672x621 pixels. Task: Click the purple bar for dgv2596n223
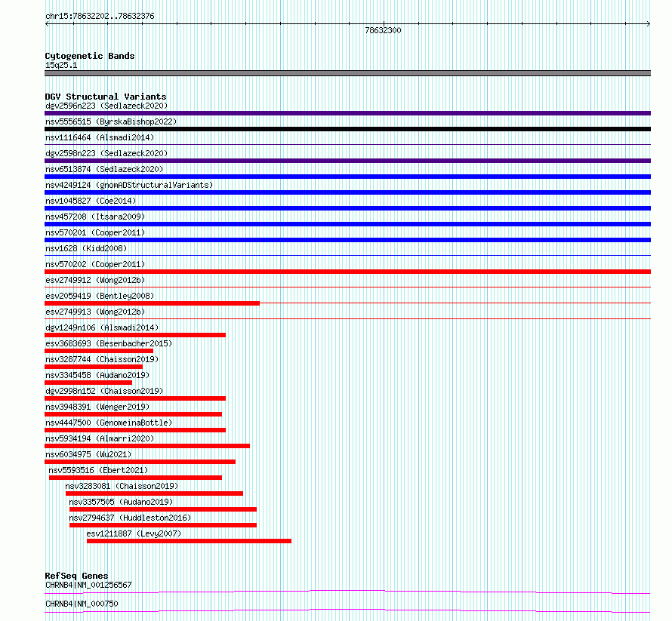pyautogui.click(x=347, y=113)
